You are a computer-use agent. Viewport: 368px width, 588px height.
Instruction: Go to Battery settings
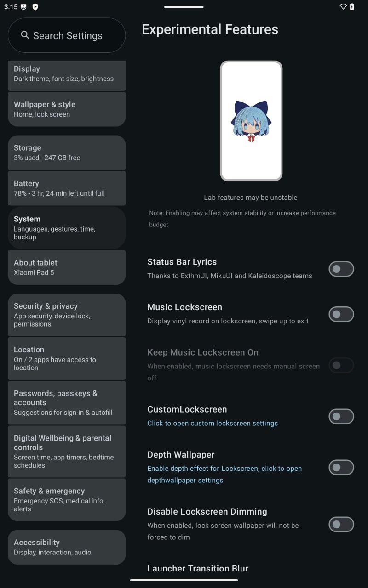tap(67, 188)
